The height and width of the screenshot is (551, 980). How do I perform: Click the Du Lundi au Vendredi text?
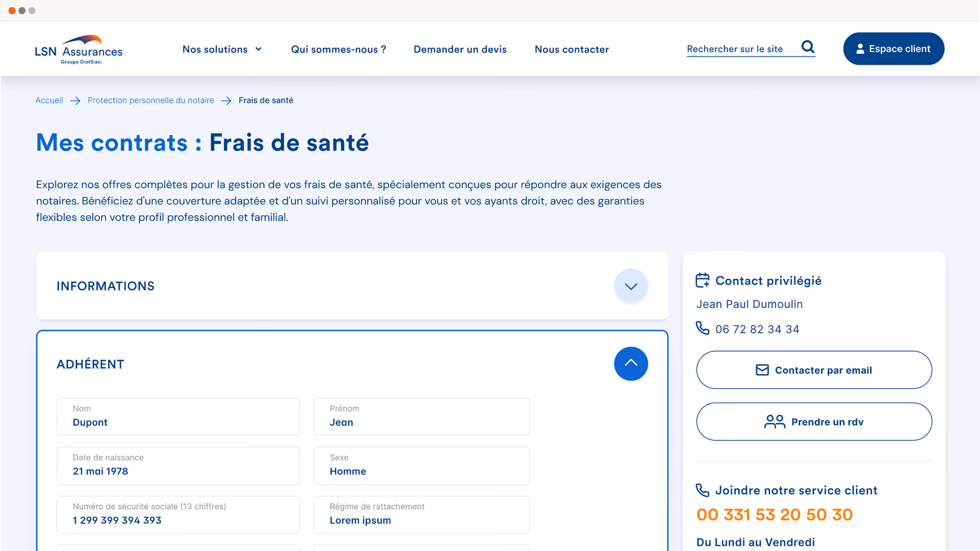pos(755,542)
